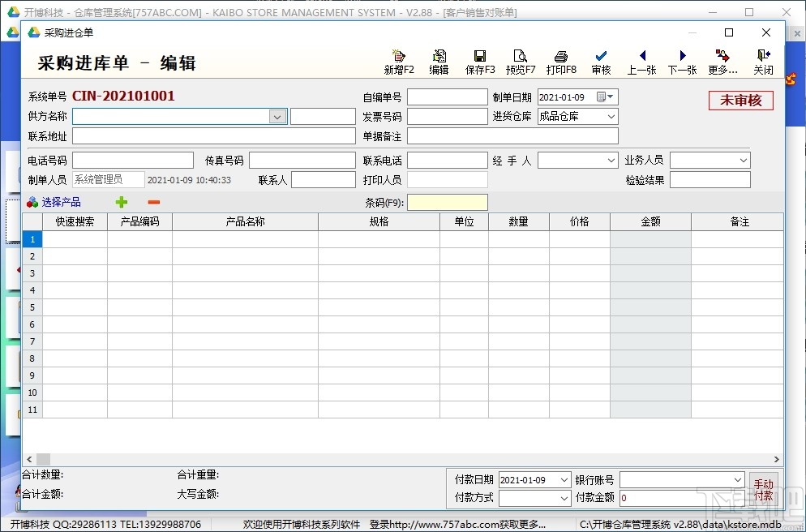This screenshot has width=806, height=532.
Task: Click the 采购进仓单 window title icon
Action: tap(34, 32)
